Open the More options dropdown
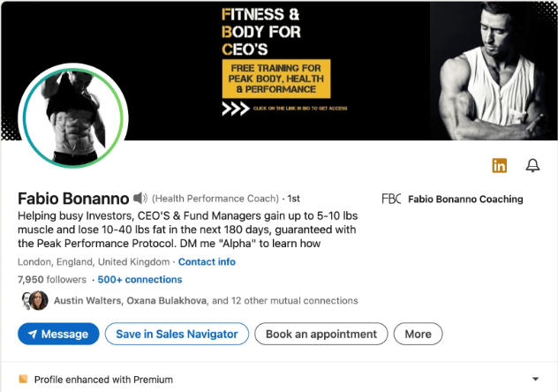Image resolution: width=558 pixels, height=392 pixels. (418, 335)
